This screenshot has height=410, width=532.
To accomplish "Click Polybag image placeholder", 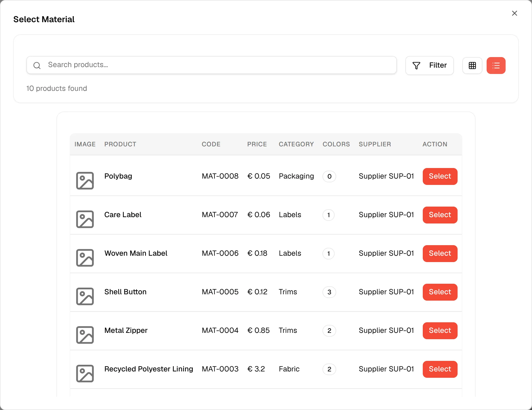I will click(x=85, y=181).
